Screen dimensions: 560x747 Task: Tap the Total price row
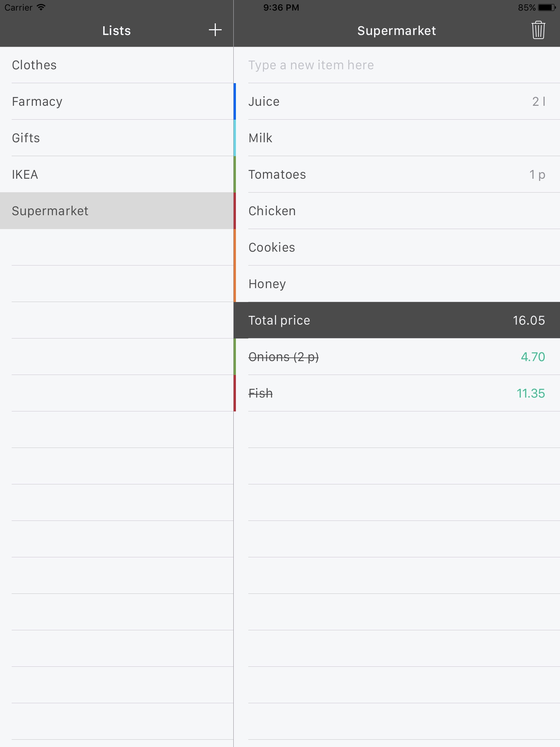[397, 320]
